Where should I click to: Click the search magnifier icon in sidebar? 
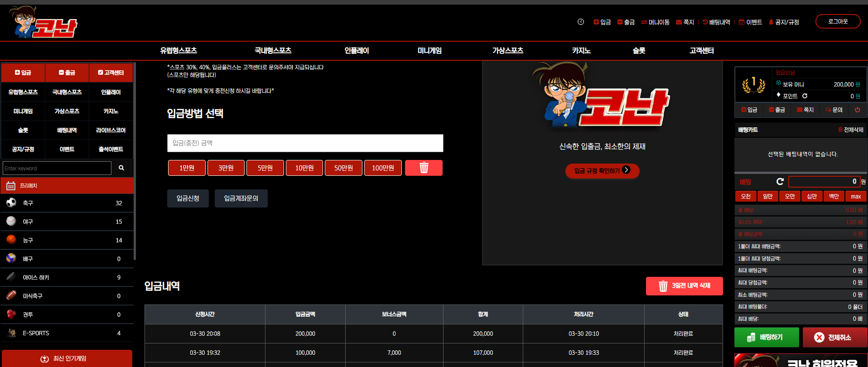tap(121, 168)
